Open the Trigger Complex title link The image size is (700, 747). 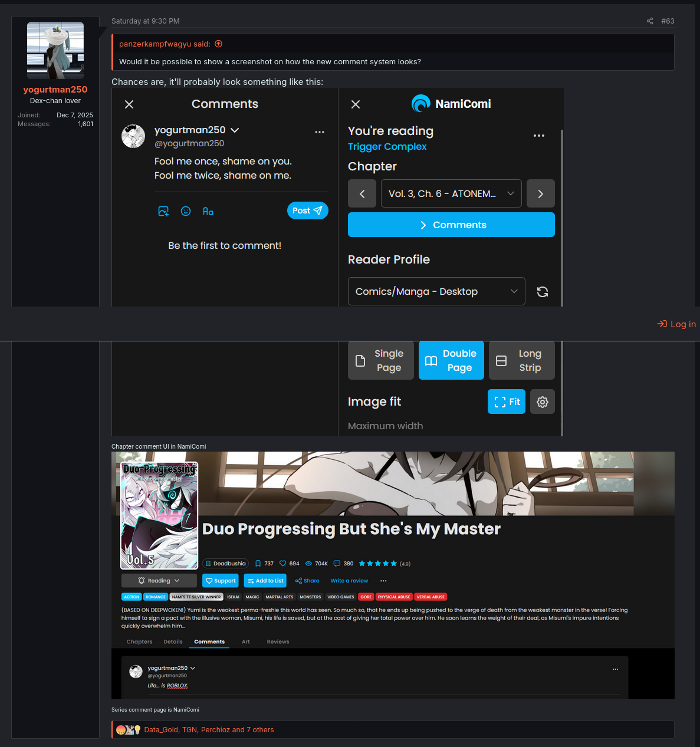pos(387,146)
